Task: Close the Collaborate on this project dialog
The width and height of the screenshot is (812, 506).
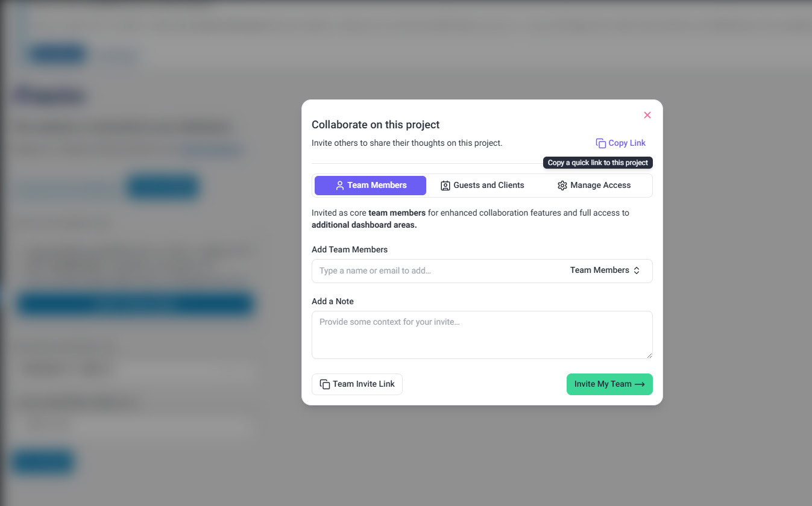Action: [647, 115]
